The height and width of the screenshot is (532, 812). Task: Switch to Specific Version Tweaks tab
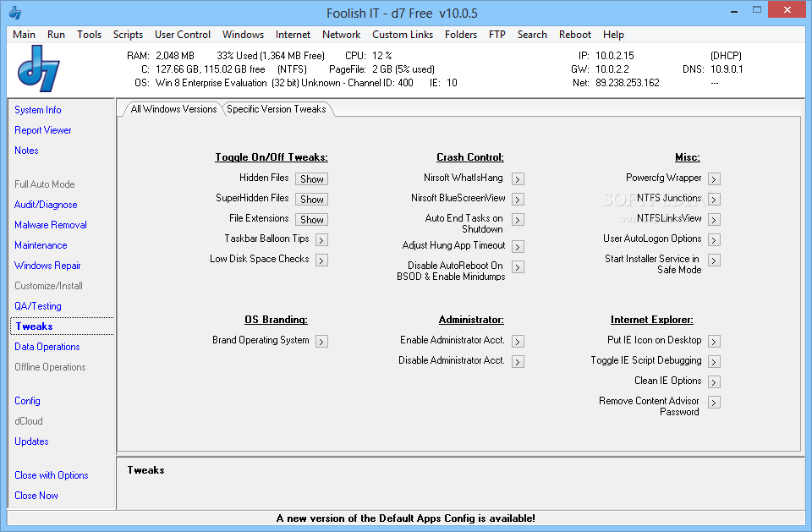(x=277, y=109)
